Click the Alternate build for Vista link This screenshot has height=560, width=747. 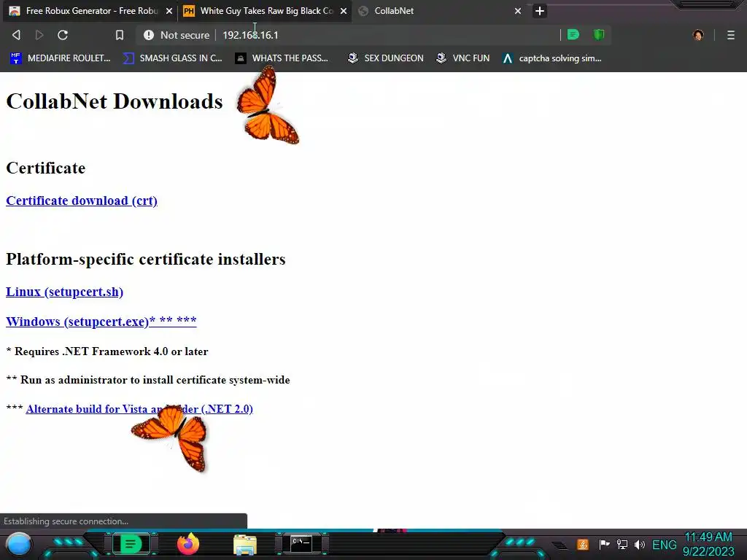[x=139, y=409]
